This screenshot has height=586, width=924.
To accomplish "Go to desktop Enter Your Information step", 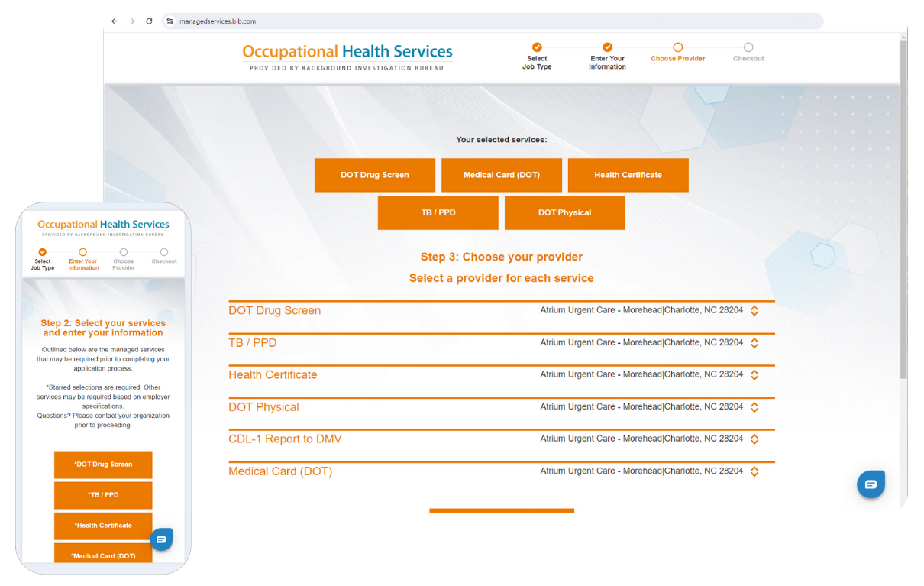I will tap(607, 47).
